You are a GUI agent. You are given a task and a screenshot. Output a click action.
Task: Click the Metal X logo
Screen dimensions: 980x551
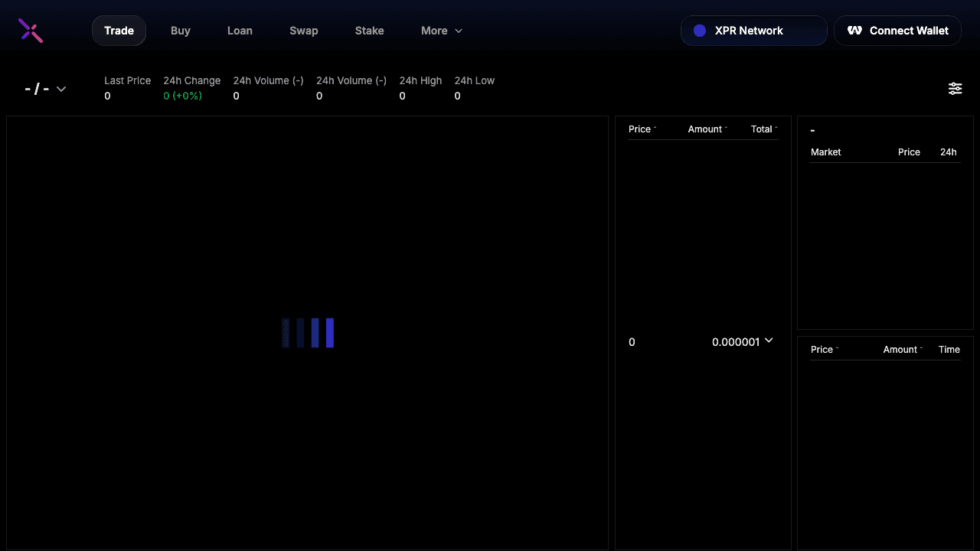point(30,30)
